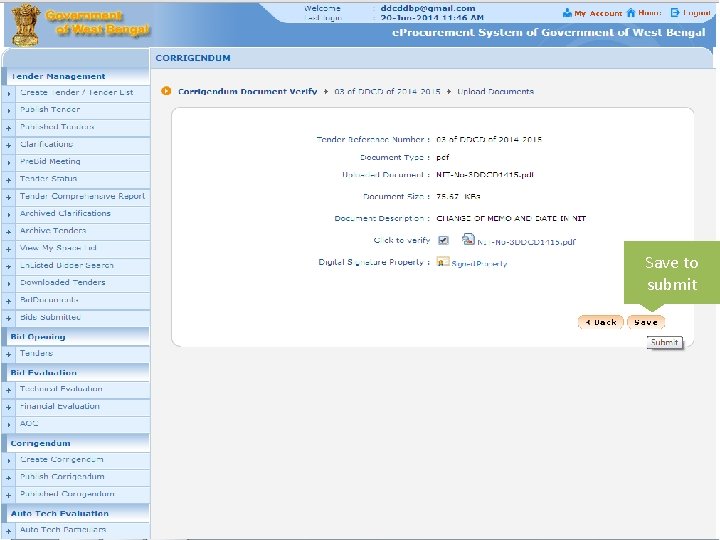Open the Bids Submitted menu item

(50, 317)
